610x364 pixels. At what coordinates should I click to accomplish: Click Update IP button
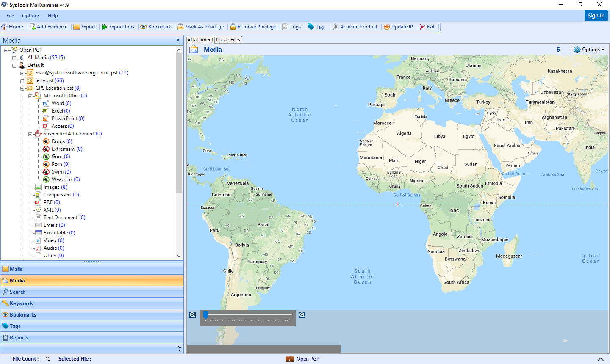point(398,27)
